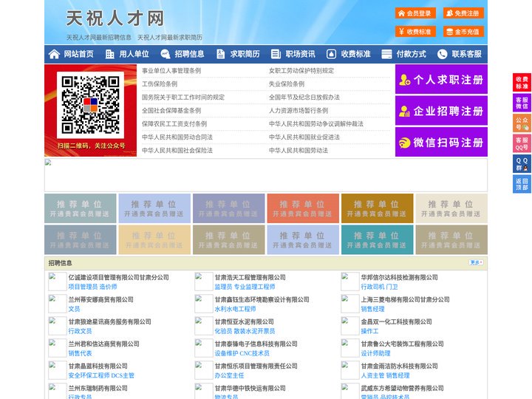Click the icon beside 收费标准 in navbar
Viewport: 532px width, 399px height.
click(x=331, y=54)
